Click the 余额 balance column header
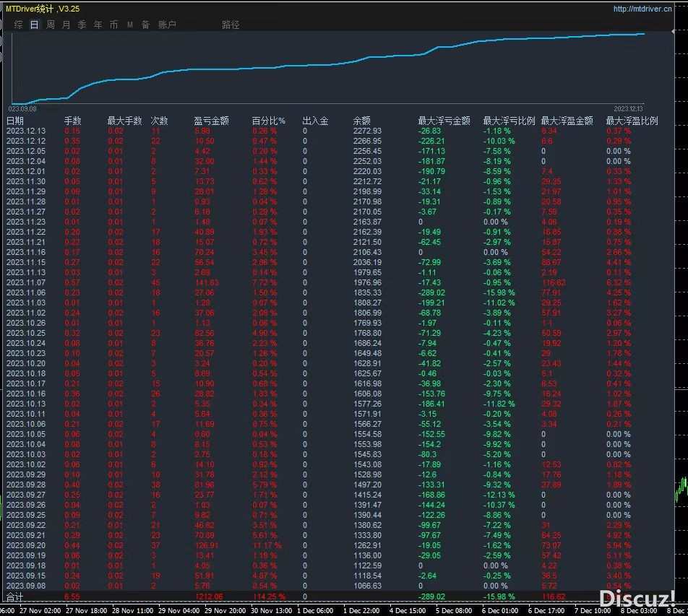The image size is (688, 616). (361, 121)
